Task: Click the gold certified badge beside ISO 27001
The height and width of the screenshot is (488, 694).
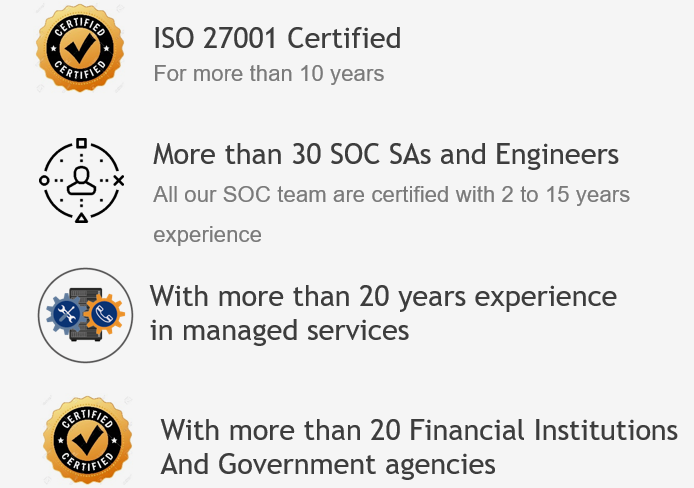Action: [80, 48]
